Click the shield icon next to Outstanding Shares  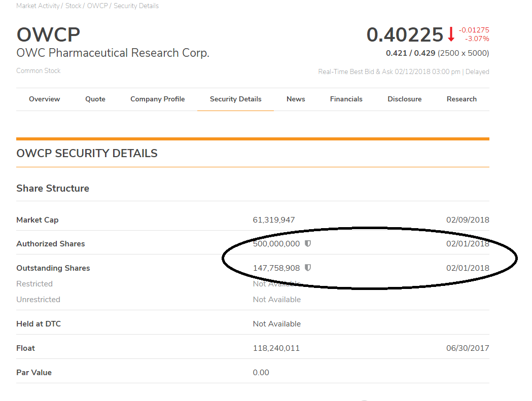click(x=308, y=268)
